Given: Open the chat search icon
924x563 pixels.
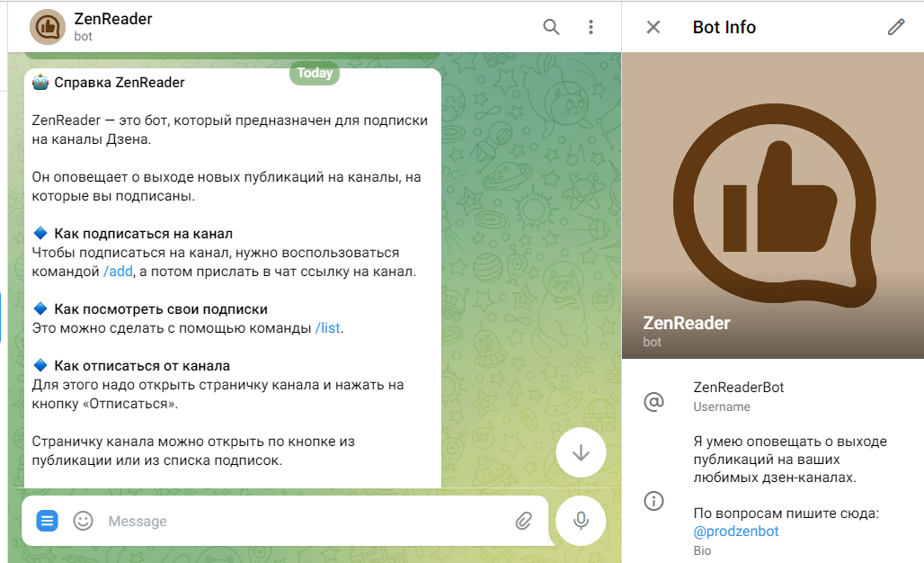Looking at the screenshot, I should (x=551, y=27).
